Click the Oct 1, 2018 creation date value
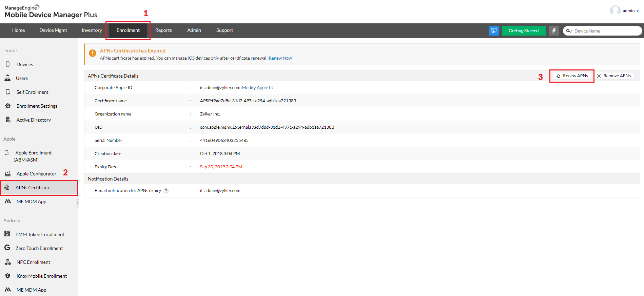Viewport: 644px width, 296px height. (x=220, y=154)
